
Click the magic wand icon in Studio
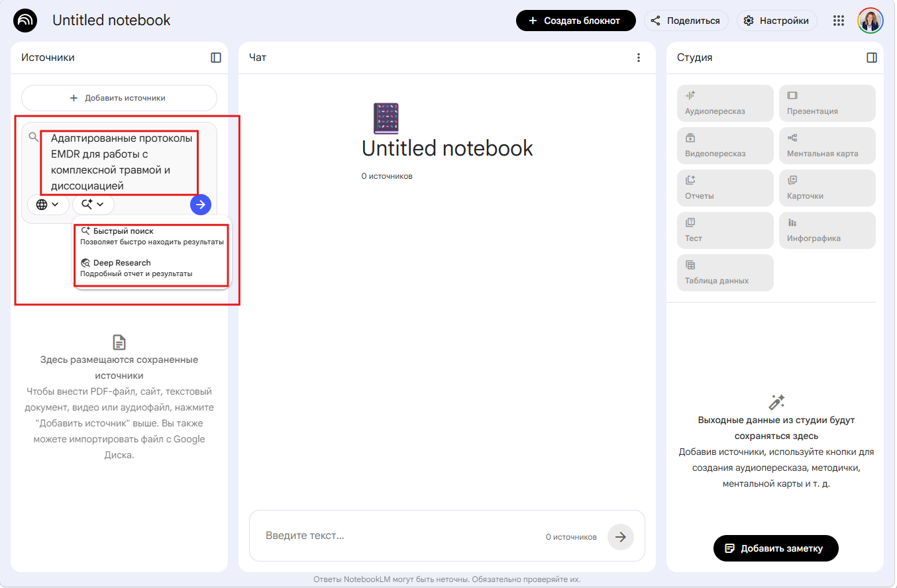pyautogui.click(x=776, y=402)
